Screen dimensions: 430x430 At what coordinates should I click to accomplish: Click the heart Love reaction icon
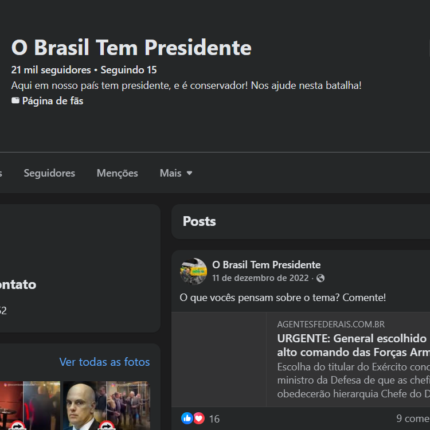199,418
